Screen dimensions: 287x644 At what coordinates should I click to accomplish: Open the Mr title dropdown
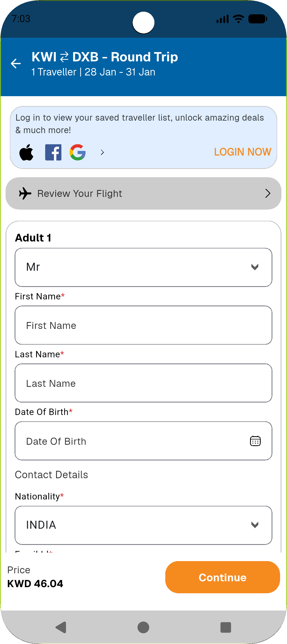[x=143, y=267]
